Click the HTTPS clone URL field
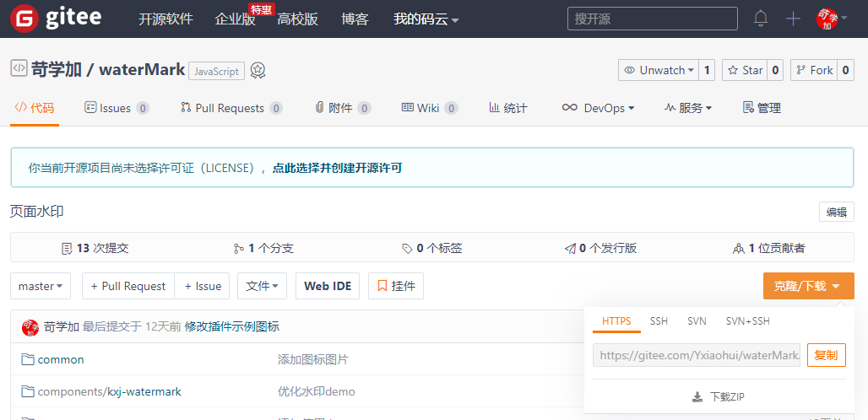The width and height of the screenshot is (868, 420). coord(697,355)
